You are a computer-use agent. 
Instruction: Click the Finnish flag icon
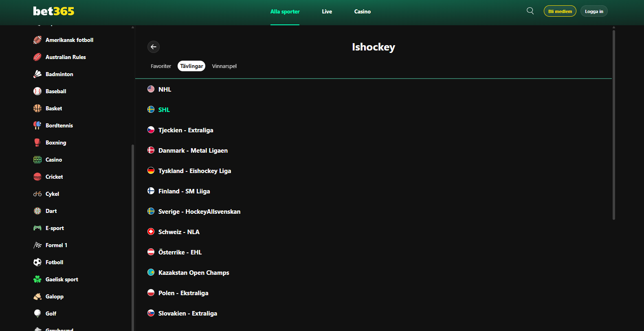151,191
